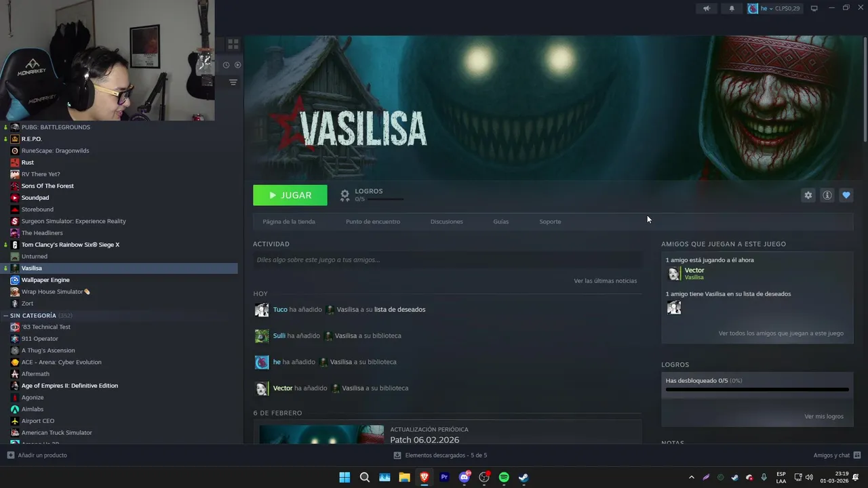Click Vector's name in activity feed
This screenshot has width=868, height=488.
(283, 388)
